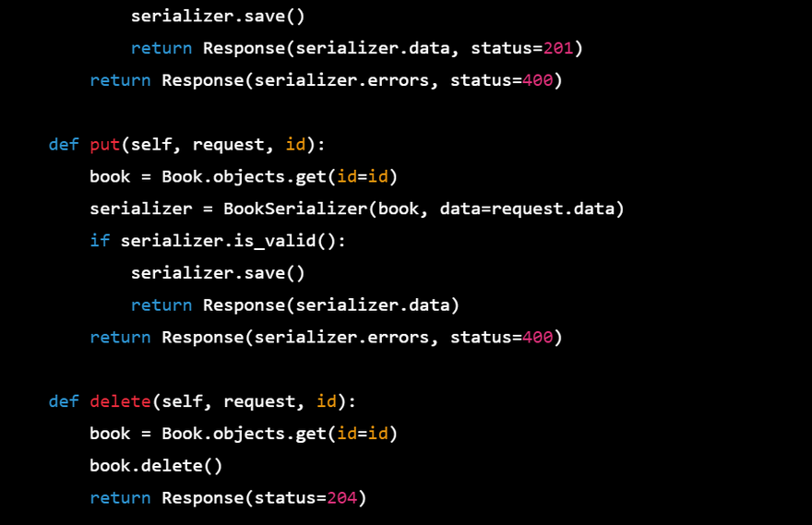Click the def keyword before put

click(64, 145)
